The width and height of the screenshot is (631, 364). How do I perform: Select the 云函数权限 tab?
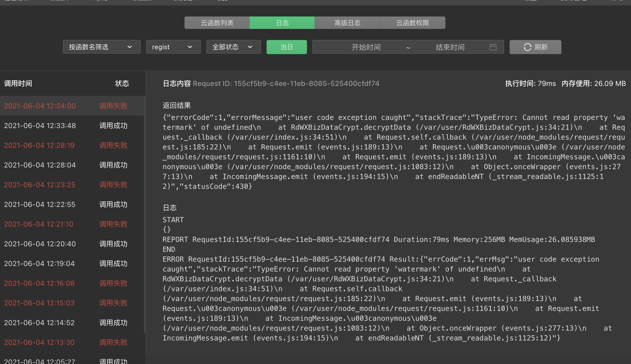pos(412,23)
